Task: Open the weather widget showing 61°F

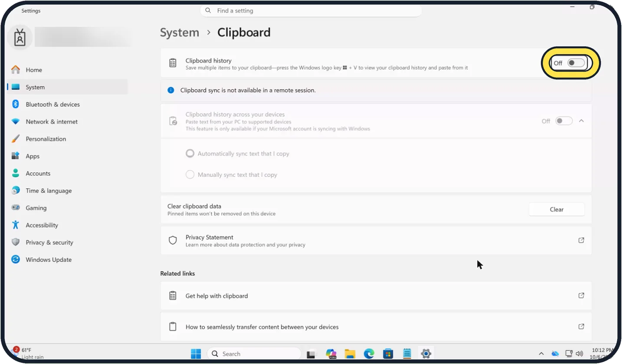Action: [x=28, y=354]
